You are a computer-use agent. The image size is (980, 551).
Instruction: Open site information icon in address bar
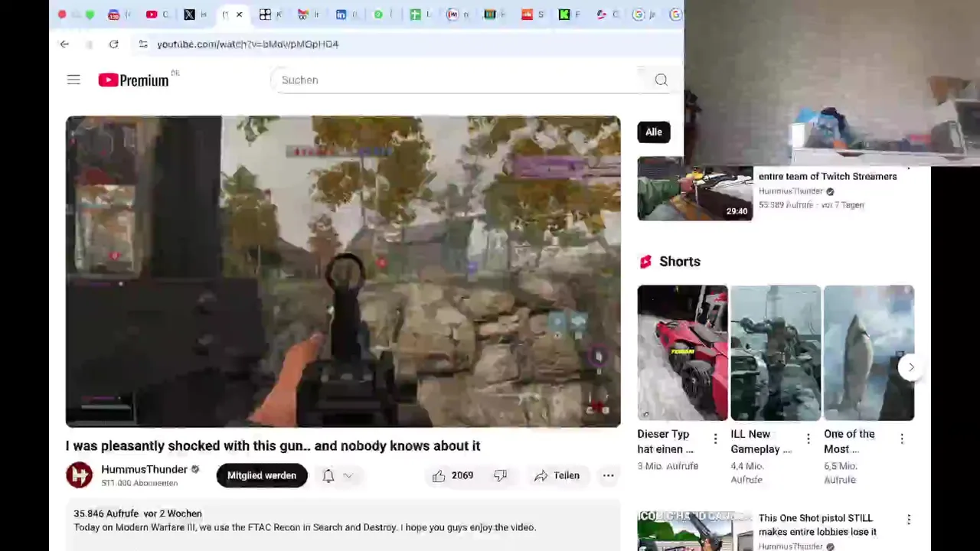143,44
